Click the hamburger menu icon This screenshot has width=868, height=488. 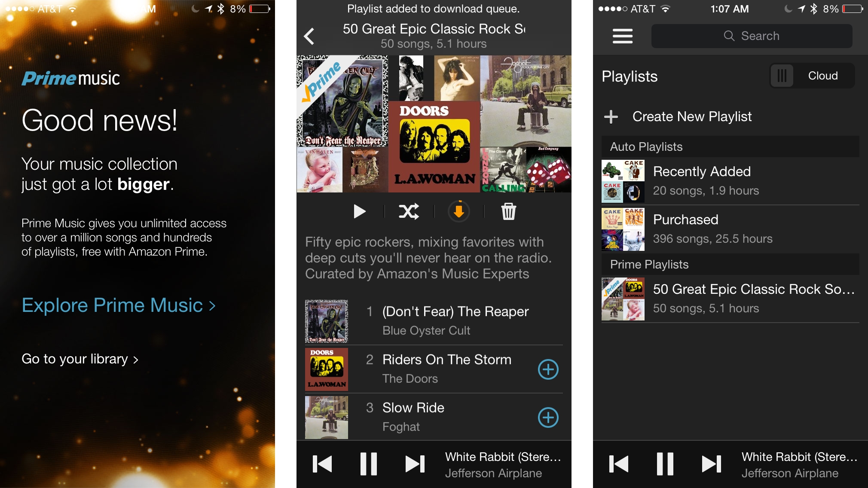coord(621,35)
